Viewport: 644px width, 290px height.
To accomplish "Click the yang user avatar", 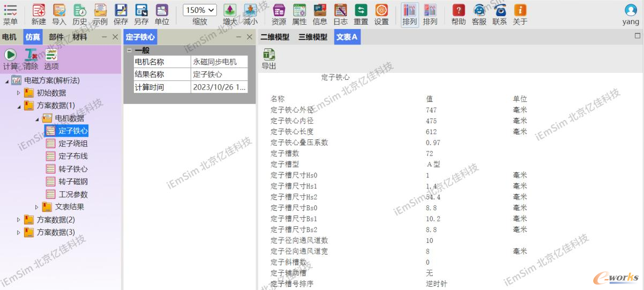I will [631, 10].
